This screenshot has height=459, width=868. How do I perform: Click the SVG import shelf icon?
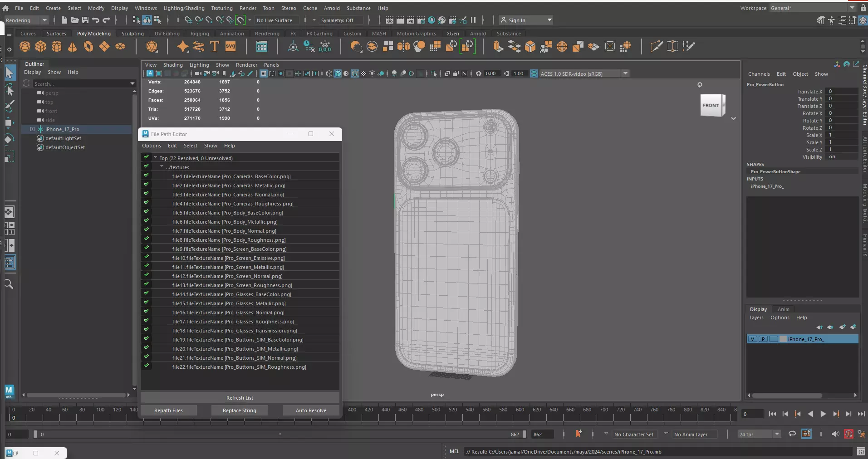230,46
